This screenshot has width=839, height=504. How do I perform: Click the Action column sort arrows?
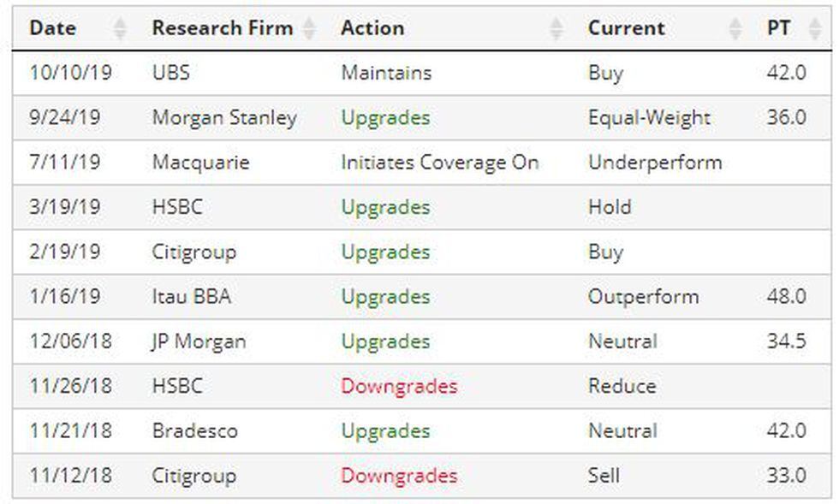coord(556,29)
